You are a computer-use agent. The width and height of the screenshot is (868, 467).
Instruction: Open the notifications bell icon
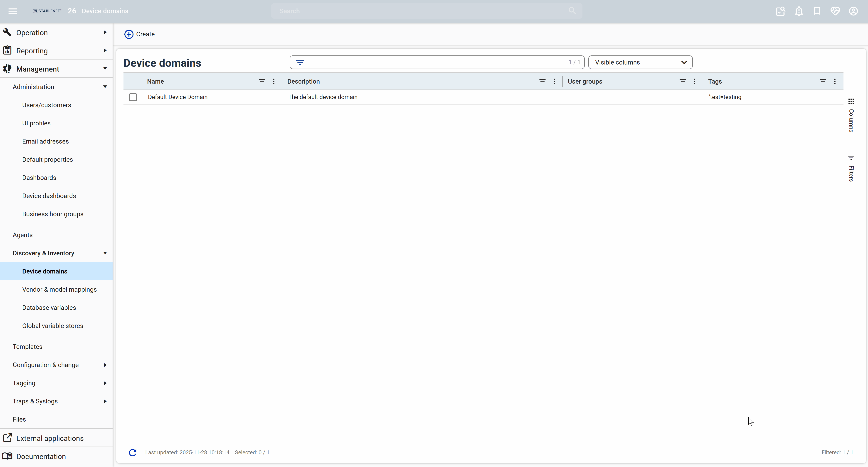click(x=799, y=11)
